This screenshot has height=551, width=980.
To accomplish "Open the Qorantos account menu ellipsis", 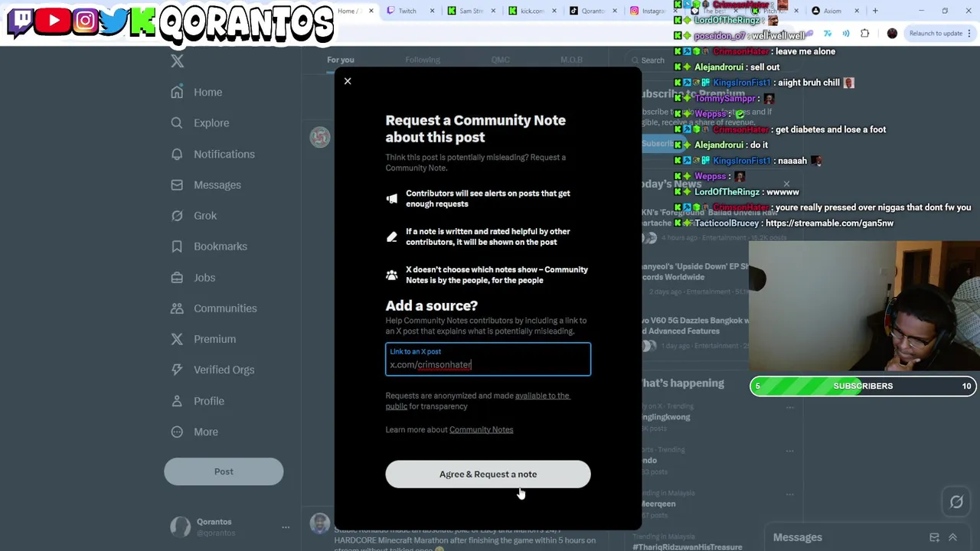I will (x=286, y=527).
